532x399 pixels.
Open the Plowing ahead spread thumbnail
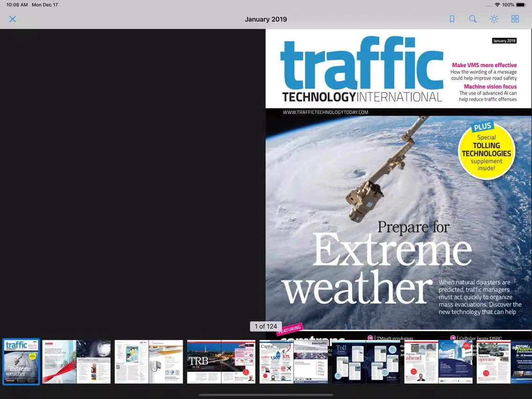pos(438,362)
